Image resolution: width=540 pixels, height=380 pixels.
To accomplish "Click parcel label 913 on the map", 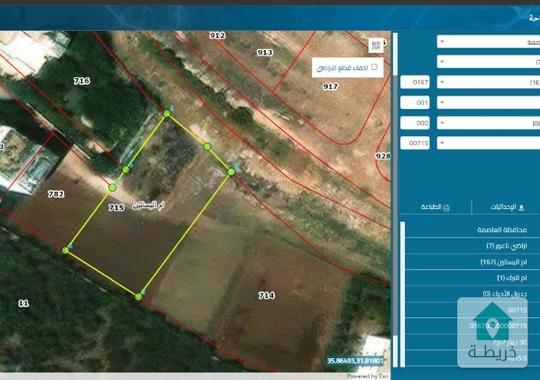I will [x=265, y=52].
